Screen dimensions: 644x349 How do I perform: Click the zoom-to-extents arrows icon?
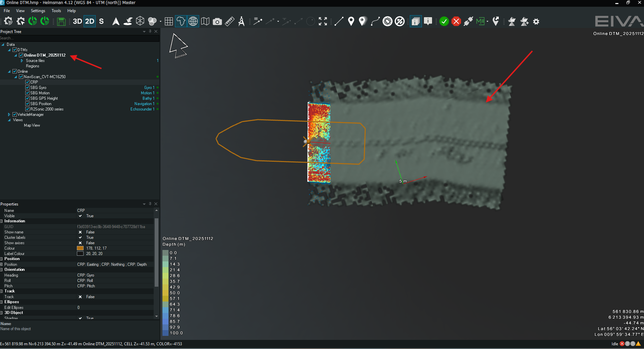click(x=323, y=22)
